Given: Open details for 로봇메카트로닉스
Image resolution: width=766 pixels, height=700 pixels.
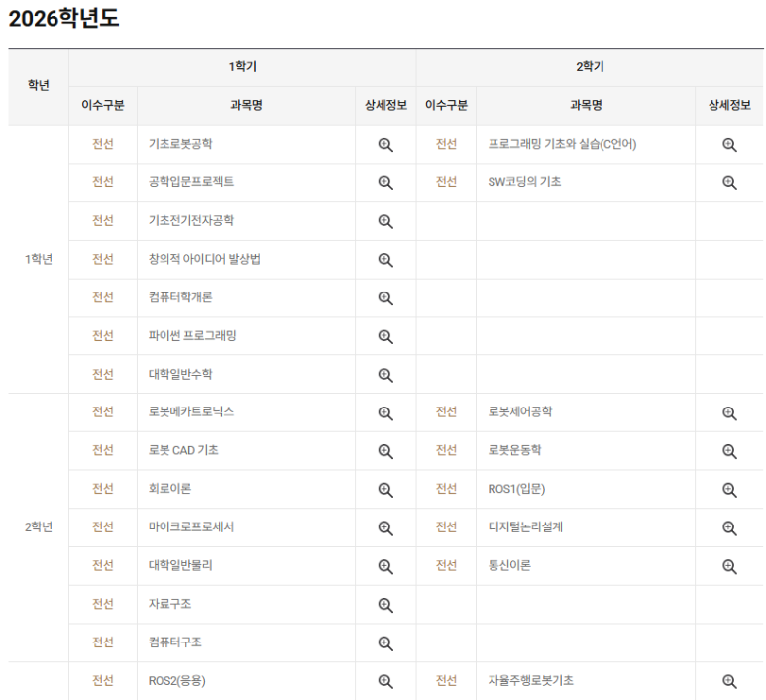Looking at the screenshot, I should coord(385,413).
